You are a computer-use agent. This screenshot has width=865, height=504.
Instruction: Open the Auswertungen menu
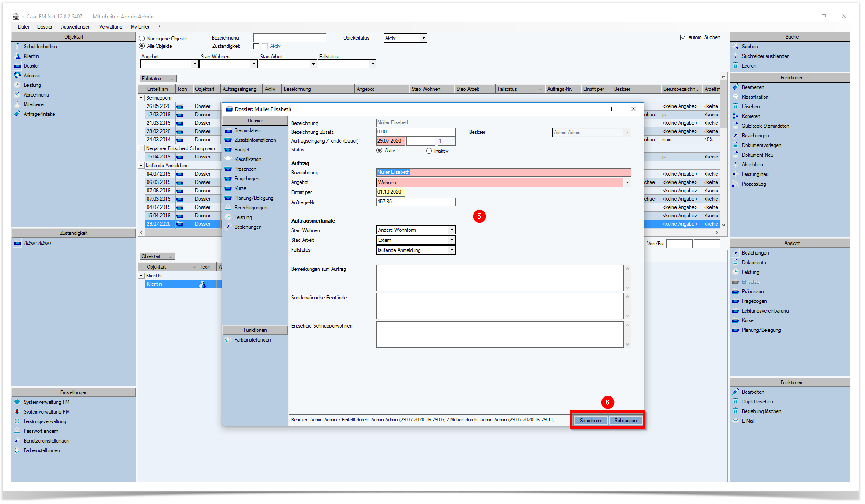pos(76,27)
